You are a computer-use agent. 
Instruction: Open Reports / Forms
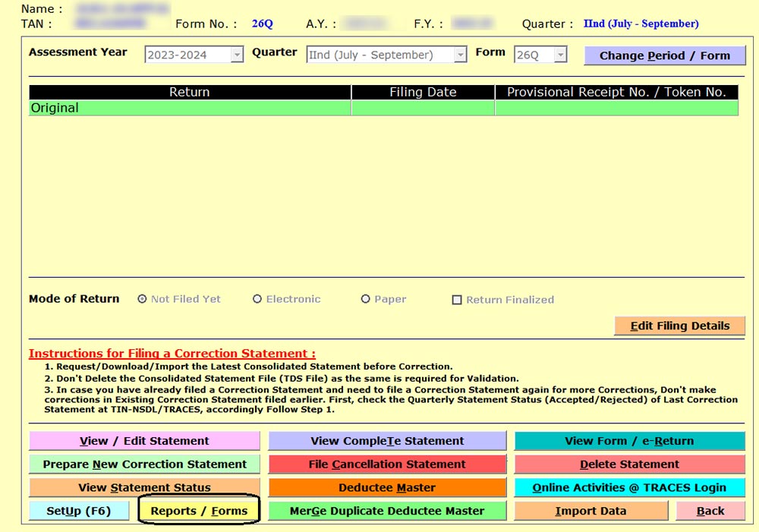[x=199, y=511]
